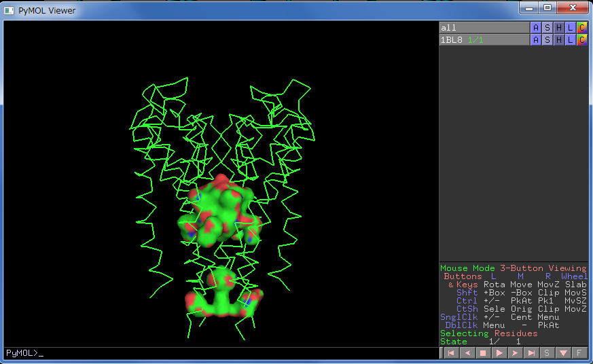The image size is (593, 364).
Task: Open the Action menu for all
Action: (x=536, y=28)
